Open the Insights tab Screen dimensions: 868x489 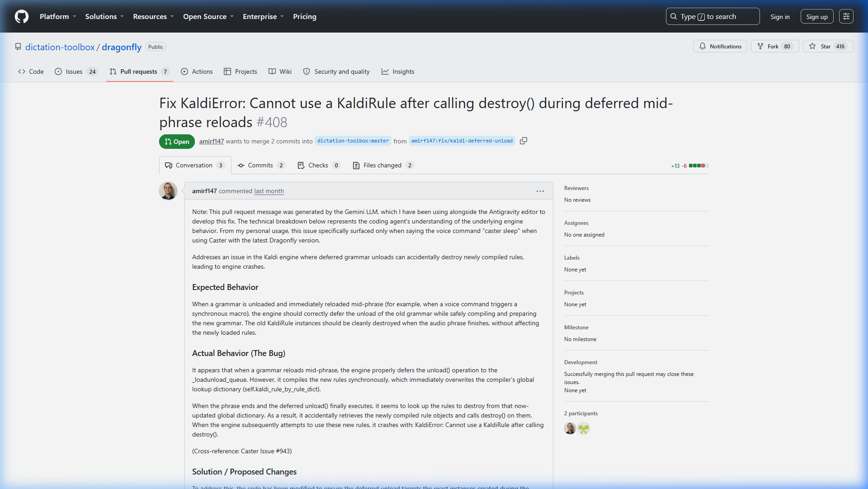[x=398, y=71]
